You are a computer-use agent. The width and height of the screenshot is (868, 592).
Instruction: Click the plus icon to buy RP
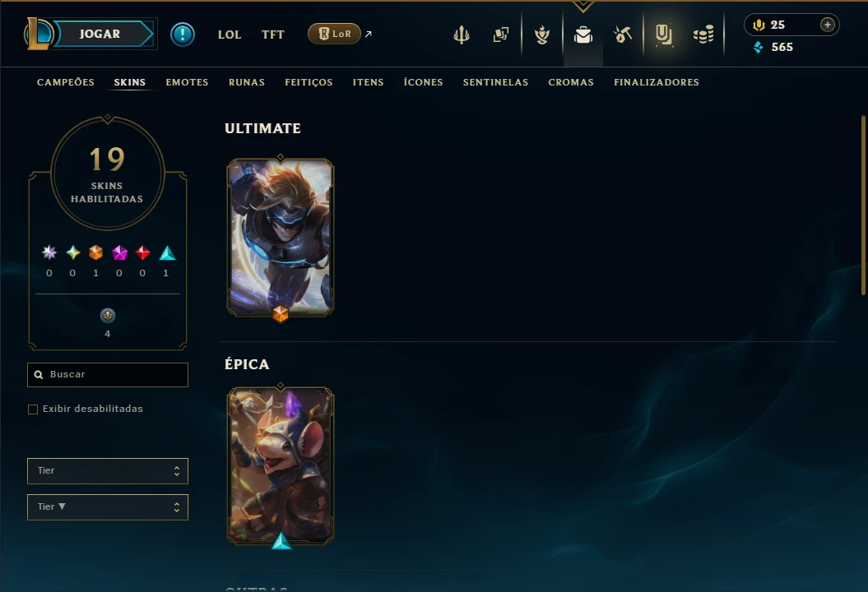point(827,25)
